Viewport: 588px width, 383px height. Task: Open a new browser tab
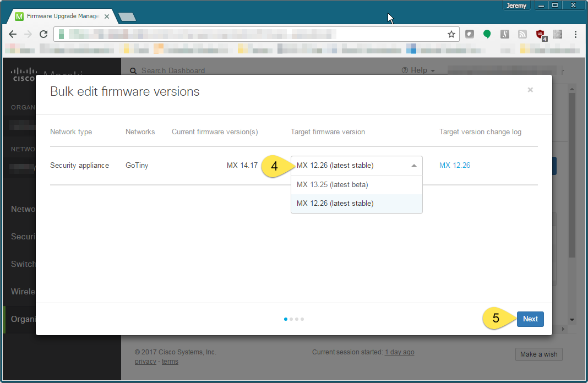(127, 17)
